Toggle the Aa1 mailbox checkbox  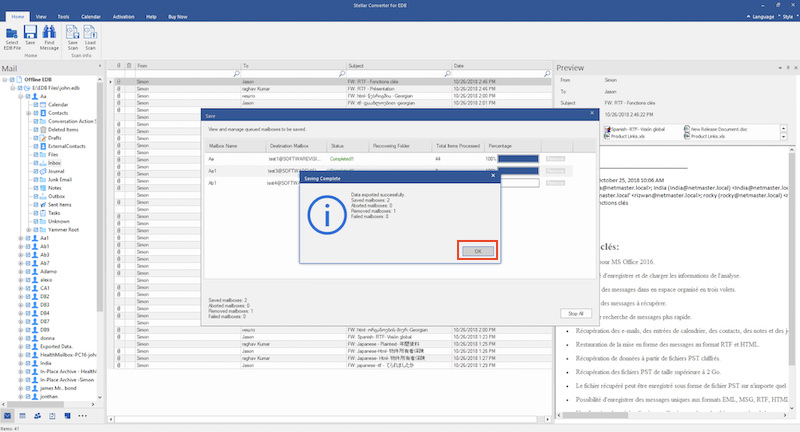tap(28, 238)
